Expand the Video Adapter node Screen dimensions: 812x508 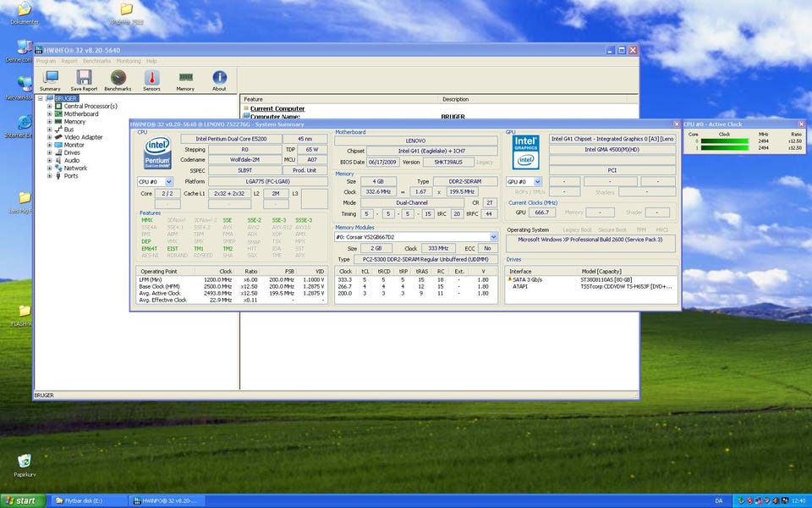point(50,137)
